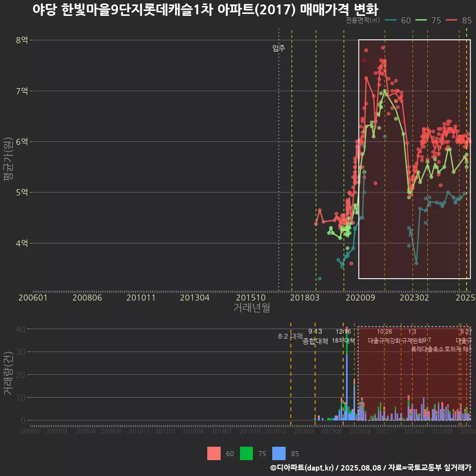Click the 18차대책 annotation text

coord(343,341)
